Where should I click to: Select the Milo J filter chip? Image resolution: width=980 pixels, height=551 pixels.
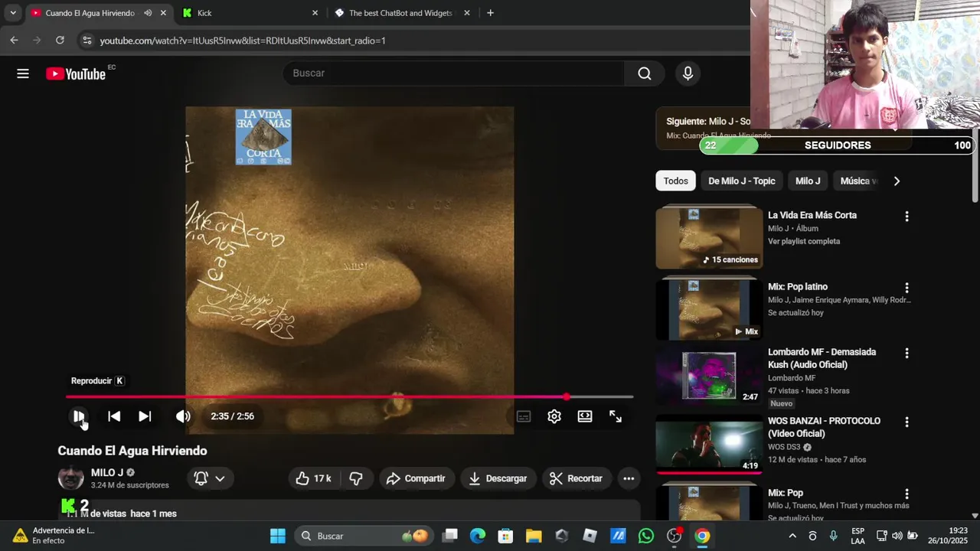[x=807, y=181]
